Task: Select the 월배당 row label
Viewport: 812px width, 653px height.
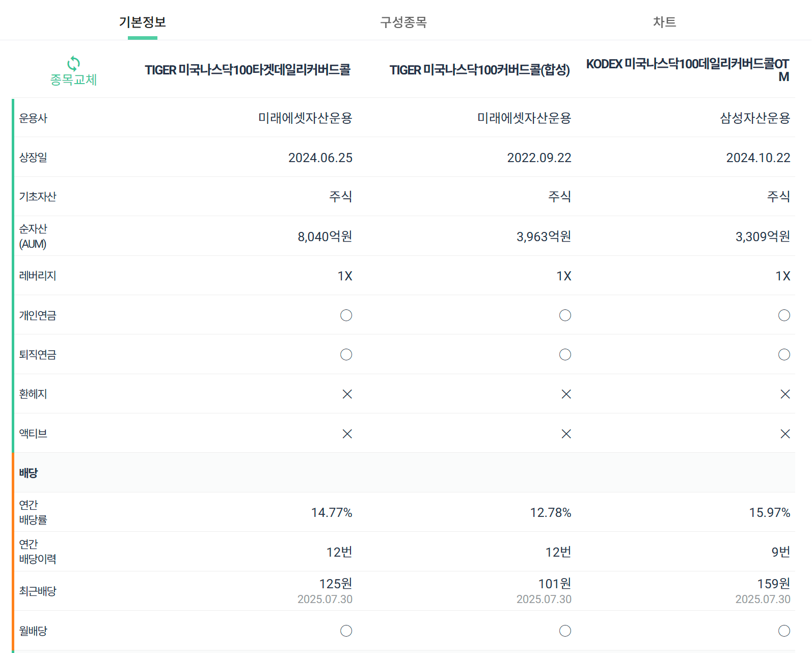Action: 33,631
